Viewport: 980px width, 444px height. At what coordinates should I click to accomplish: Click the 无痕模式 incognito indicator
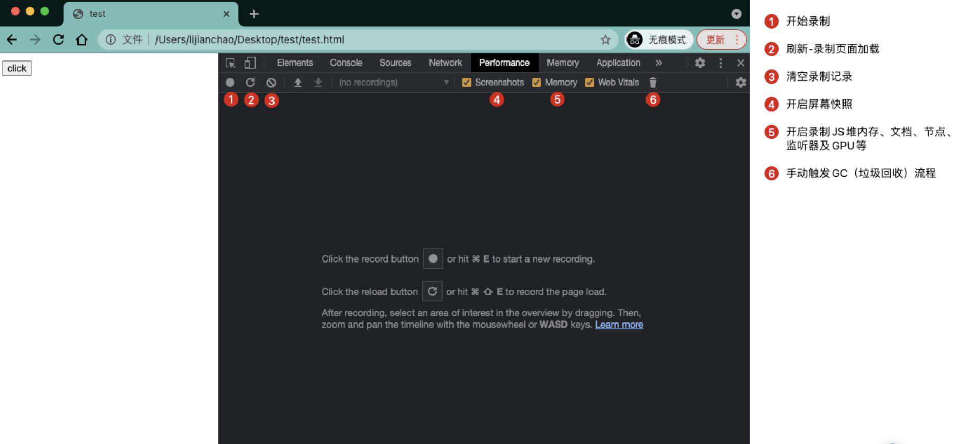[659, 39]
